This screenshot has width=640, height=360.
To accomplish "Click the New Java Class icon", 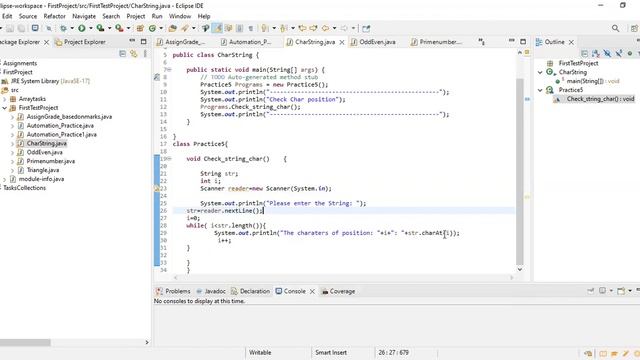I will pyautogui.click(x=152, y=28).
